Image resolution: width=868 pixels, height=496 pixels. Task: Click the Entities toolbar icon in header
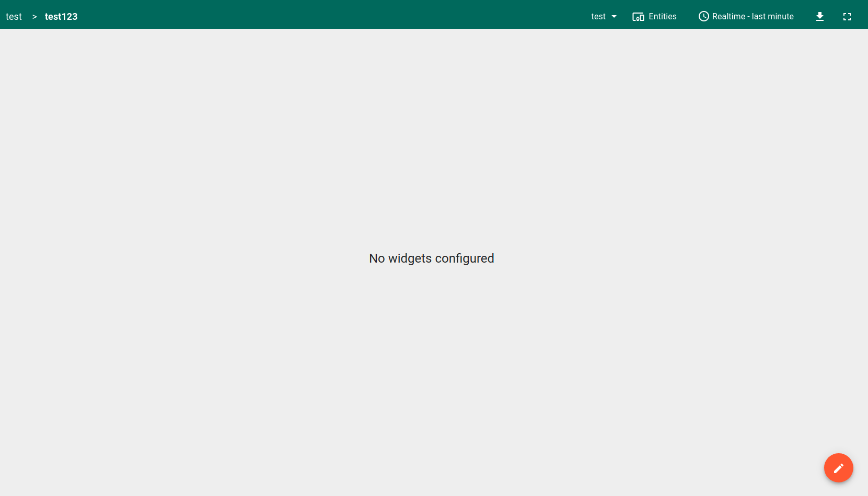[x=638, y=16]
